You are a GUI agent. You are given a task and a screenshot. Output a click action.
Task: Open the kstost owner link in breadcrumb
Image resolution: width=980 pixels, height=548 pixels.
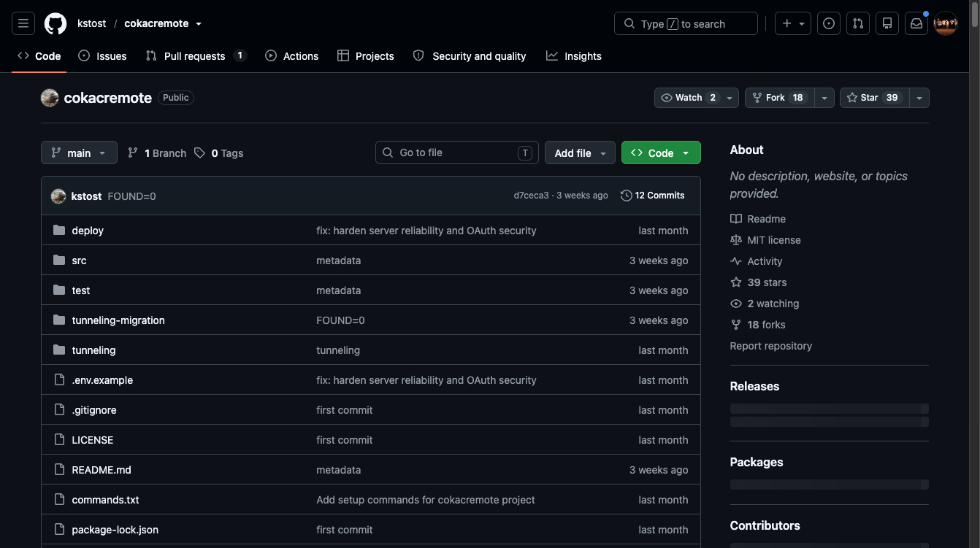(x=91, y=23)
